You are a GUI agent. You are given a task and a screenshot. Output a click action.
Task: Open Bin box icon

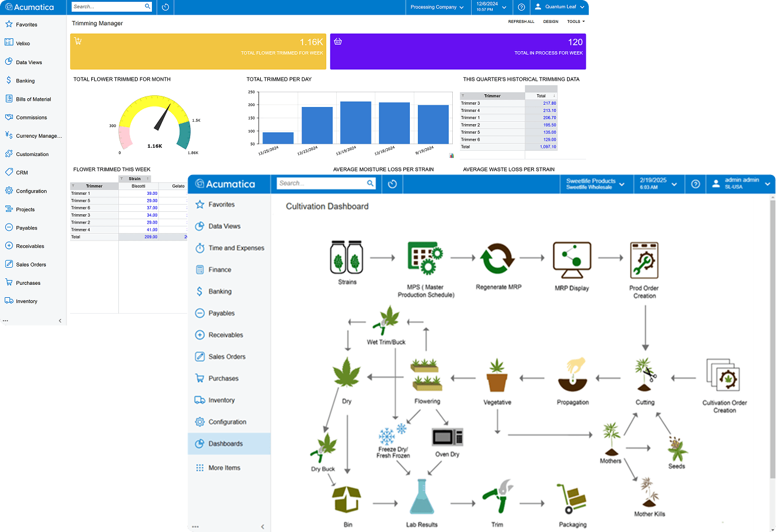[347, 500]
